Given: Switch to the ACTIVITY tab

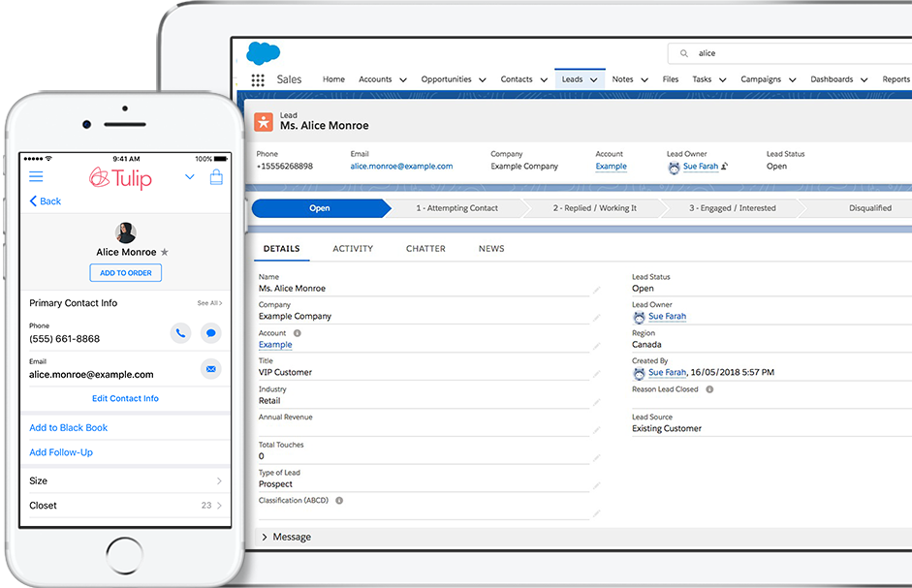Looking at the screenshot, I should pyautogui.click(x=353, y=249).
